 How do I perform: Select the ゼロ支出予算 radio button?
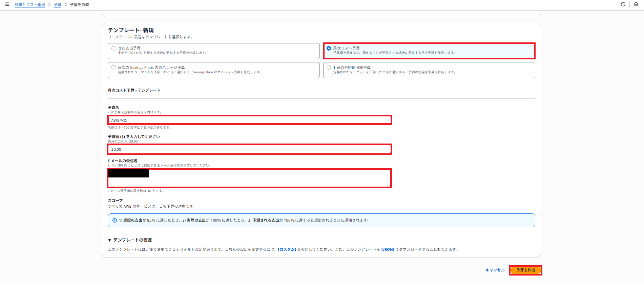pos(113,48)
